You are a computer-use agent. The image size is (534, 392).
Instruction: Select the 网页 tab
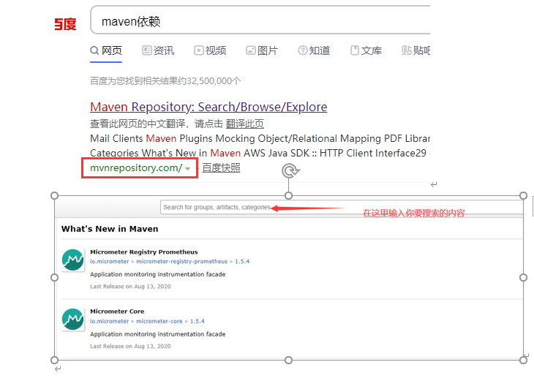point(106,50)
